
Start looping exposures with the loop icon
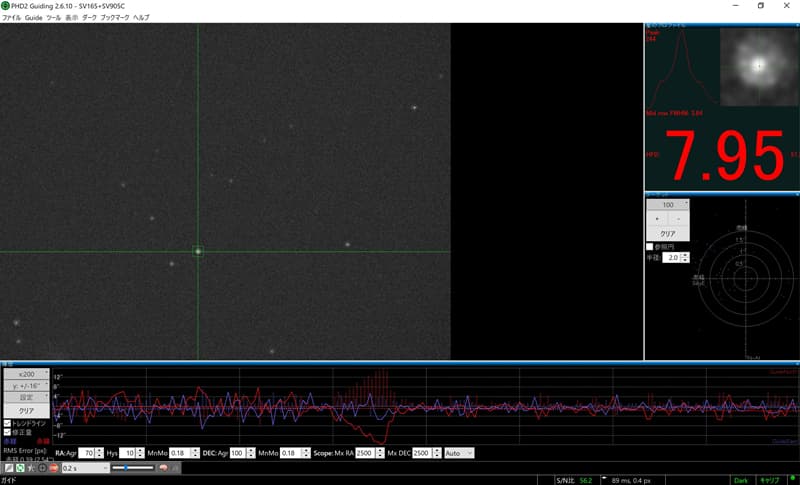coord(19,467)
